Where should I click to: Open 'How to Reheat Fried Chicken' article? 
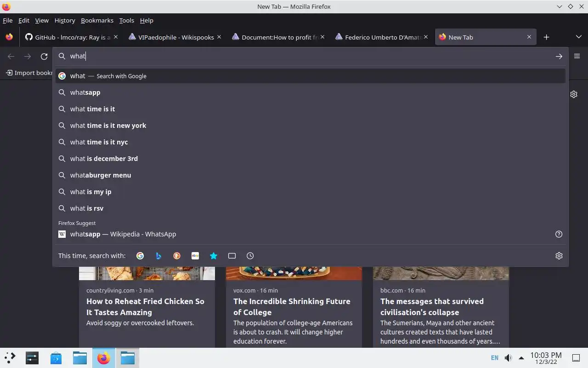[x=145, y=307]
